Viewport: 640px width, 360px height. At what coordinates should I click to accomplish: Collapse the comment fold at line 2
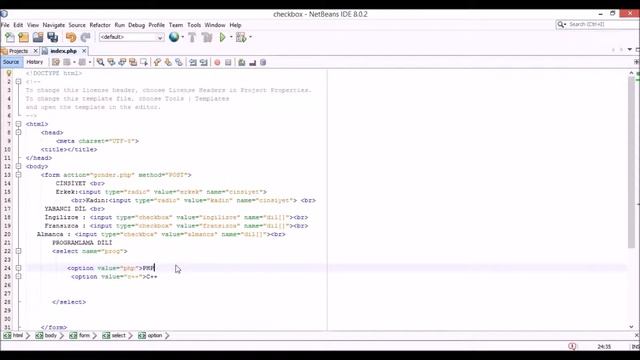[18, 82]
